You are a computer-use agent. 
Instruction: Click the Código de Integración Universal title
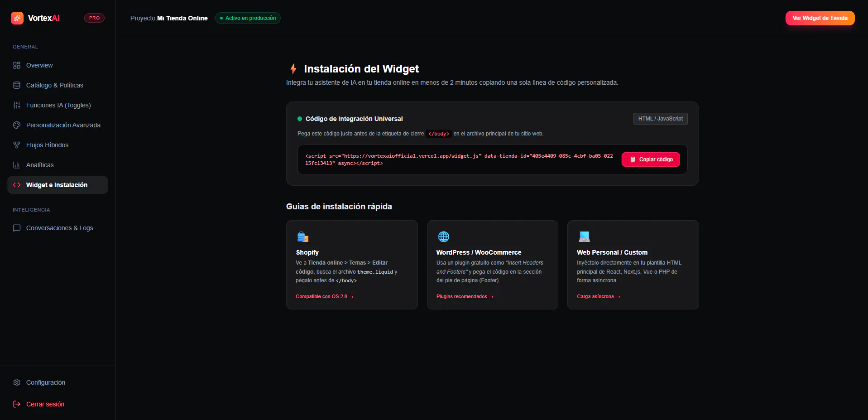tap(354, 119)
